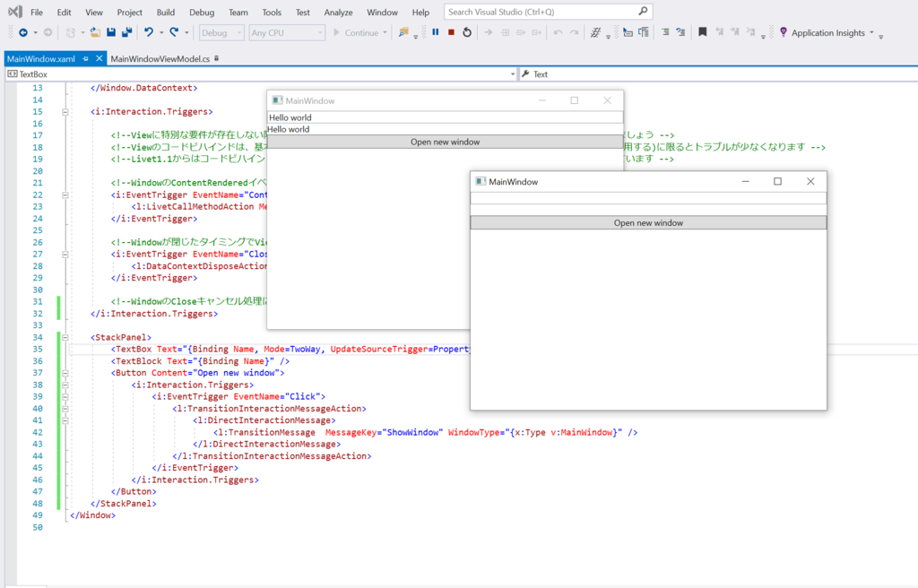Open the Team menu
Viewport: 918px width, 588px height.
coord(238,13)
